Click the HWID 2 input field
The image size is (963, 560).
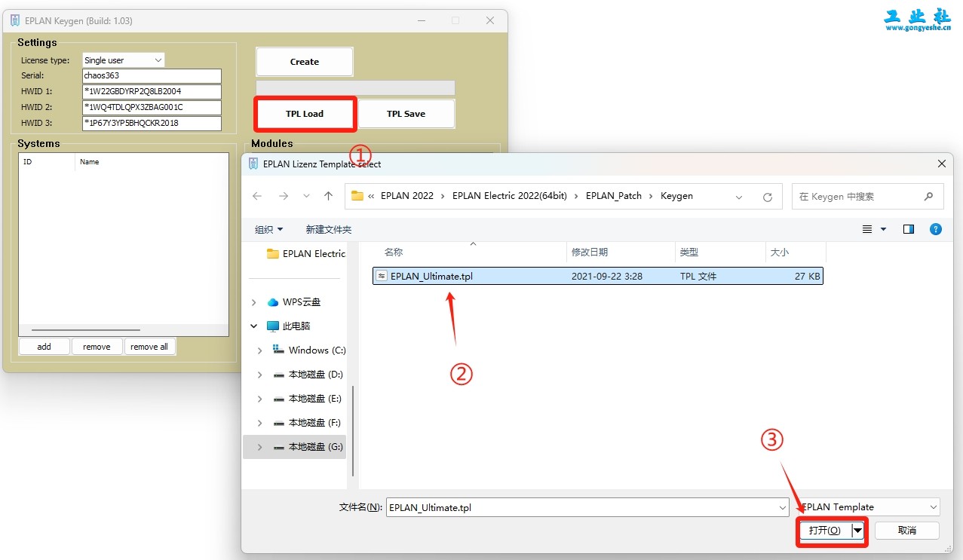click(x=152, y=107)
